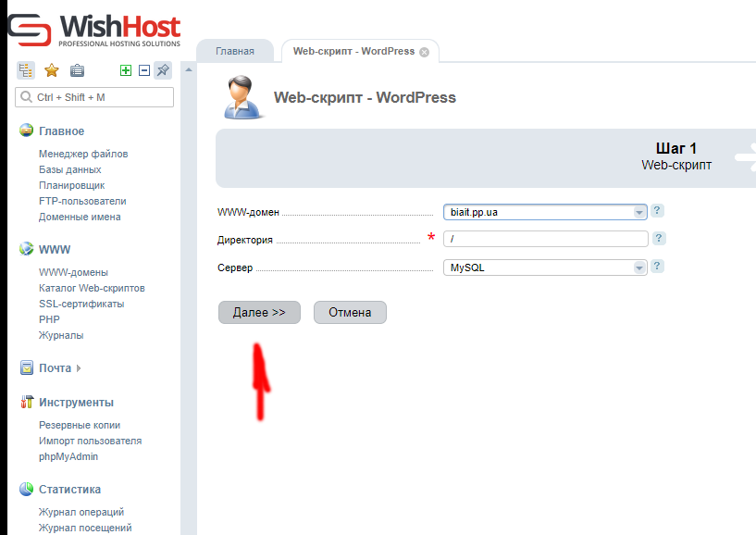The width and height of the screenshot is (756, 535).
Task: Toggle the pin sidebar icon
Action: (x=163, y=70)
